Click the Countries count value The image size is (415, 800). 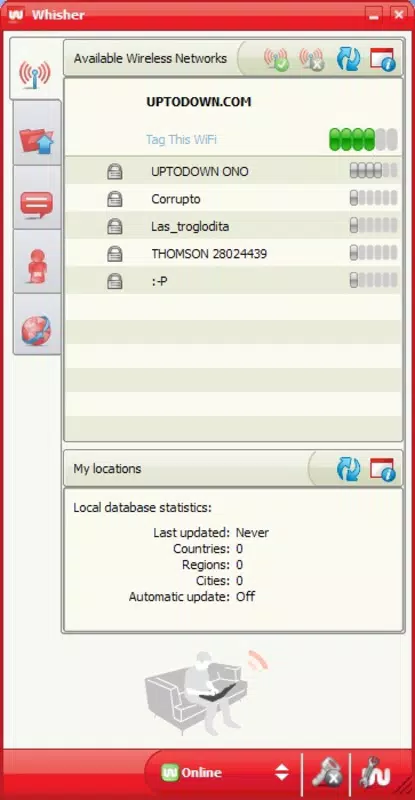tap(239, 549)
